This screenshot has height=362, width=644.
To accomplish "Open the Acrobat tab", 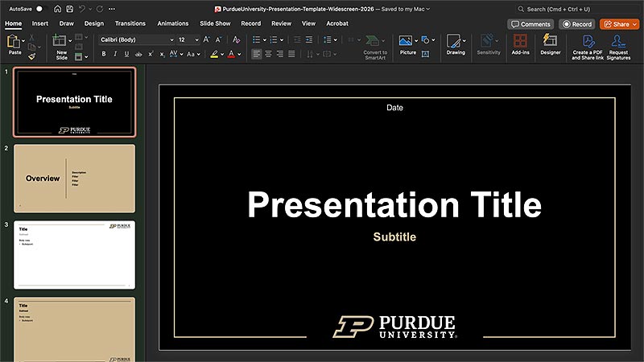I will pos(337,23).
